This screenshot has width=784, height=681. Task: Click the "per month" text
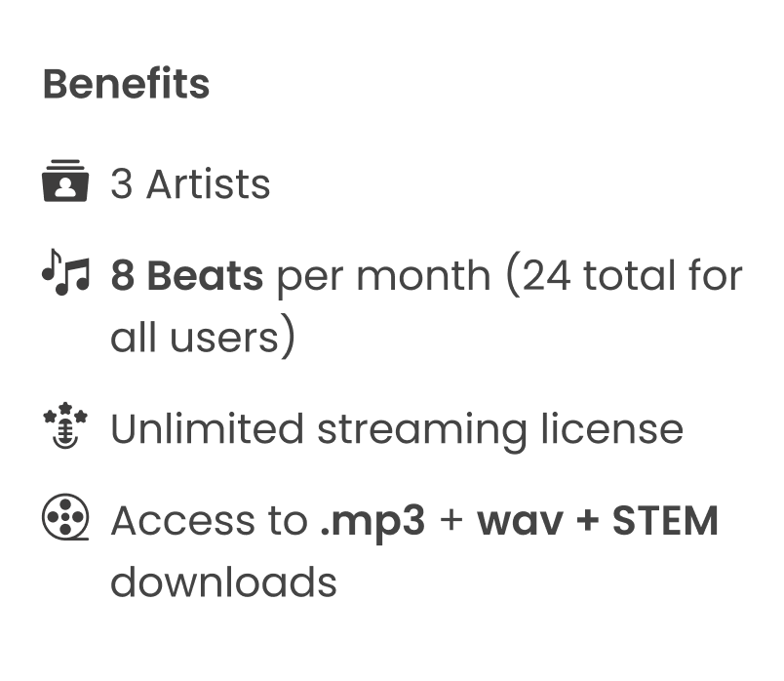click(x=380, y=276)
